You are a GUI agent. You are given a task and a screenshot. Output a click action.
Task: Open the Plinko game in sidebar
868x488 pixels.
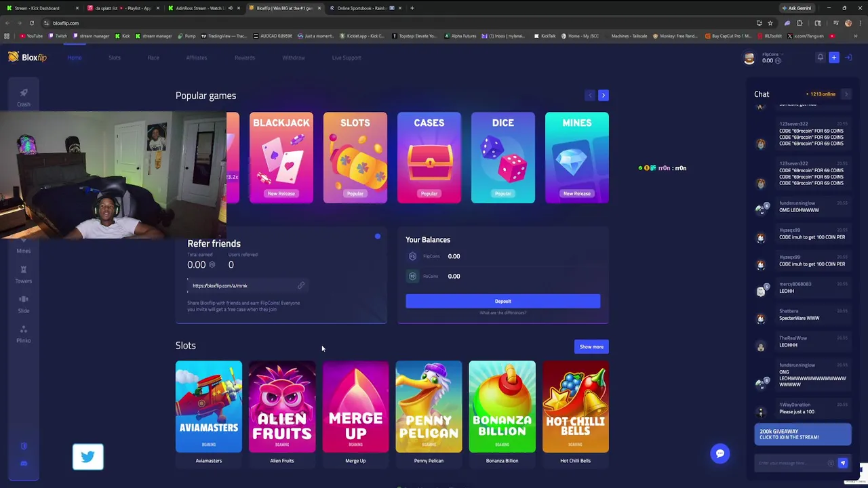[x=24, y=334]
